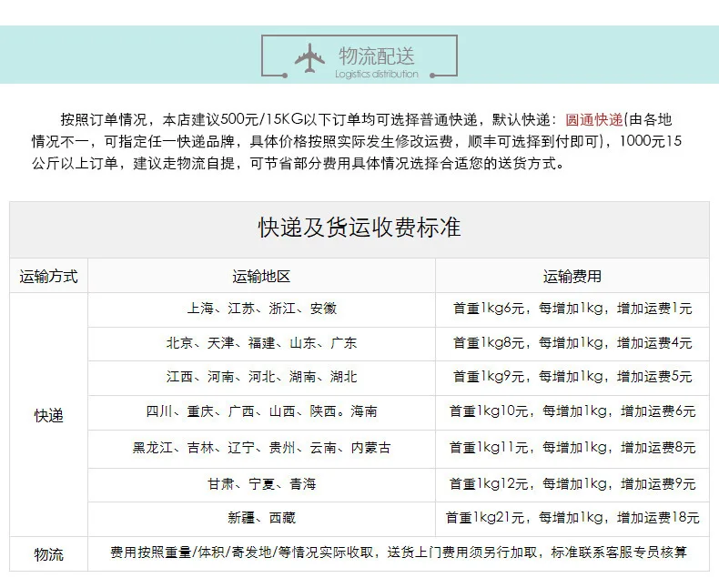719x588 pixels.
Task: Click the 甘肃、宁夏、青海 region cell
Action: pyautogui.click(x=261, y=484)
